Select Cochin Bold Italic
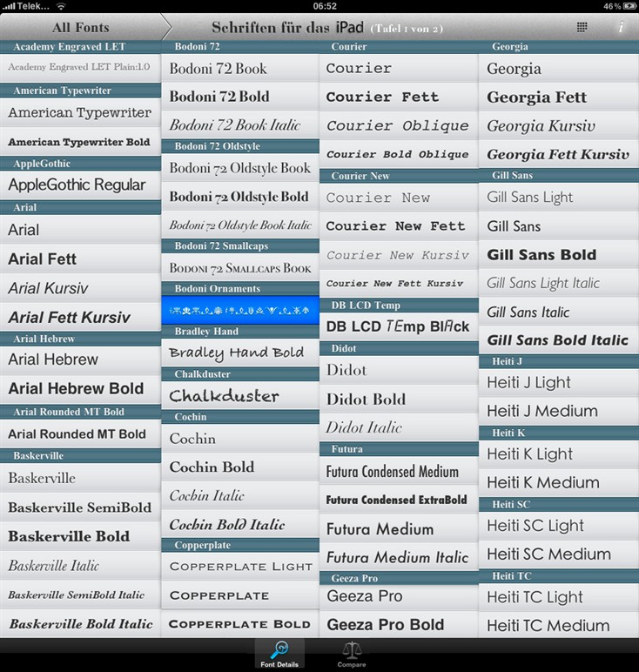Viewport: 639px width, 672px height. coord(240,524)
